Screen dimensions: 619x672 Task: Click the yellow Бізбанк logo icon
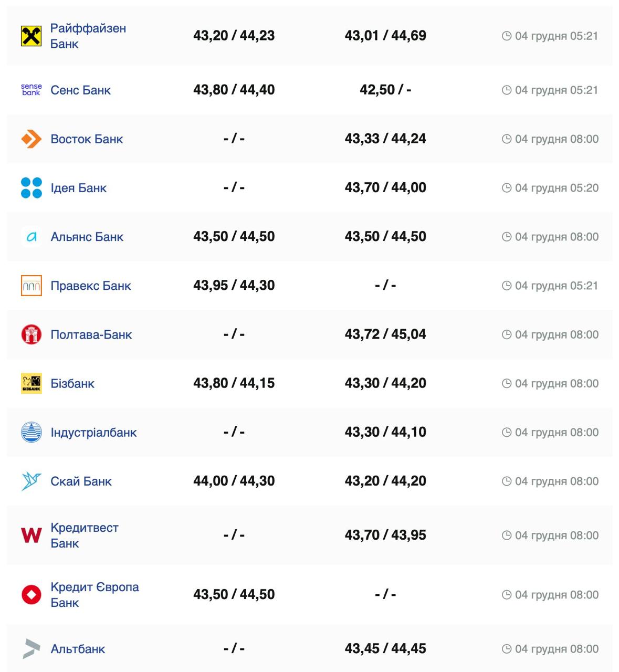tap(31, 383)
